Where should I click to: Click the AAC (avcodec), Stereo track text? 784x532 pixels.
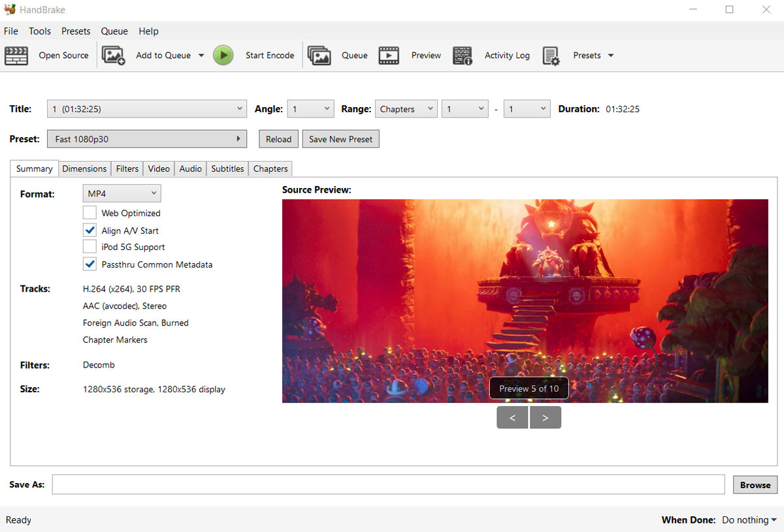click(125, 305)
